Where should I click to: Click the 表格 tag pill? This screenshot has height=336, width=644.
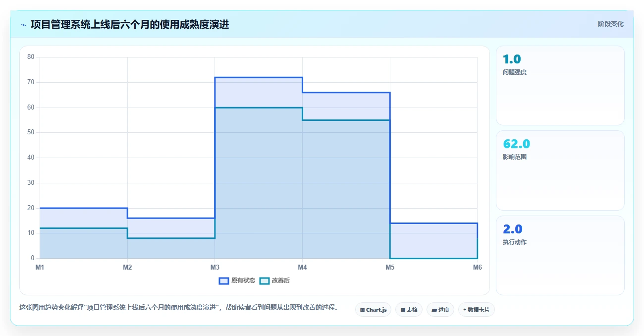pyautogui.click(x=409, y=310)
